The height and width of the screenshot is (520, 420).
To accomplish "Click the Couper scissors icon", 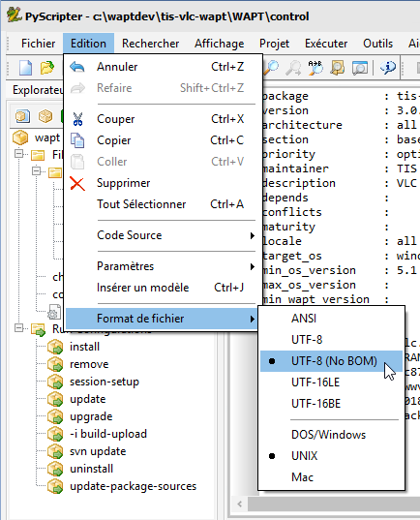I will pos(77,119).
